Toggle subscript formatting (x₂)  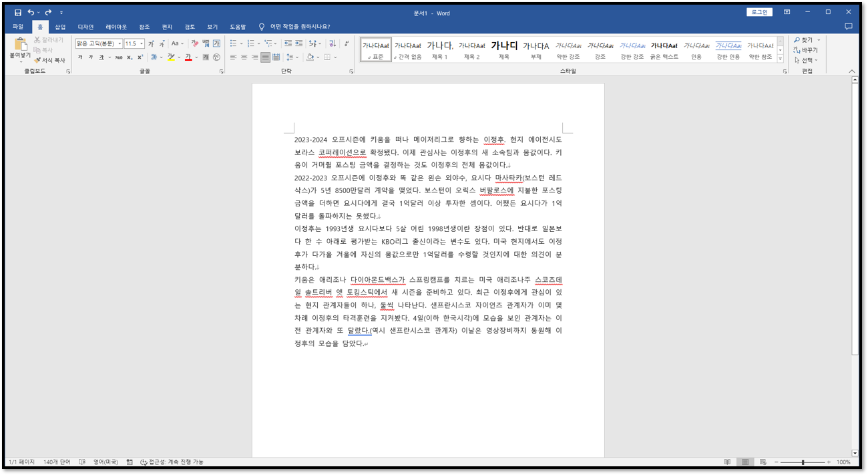coord(130,57)
